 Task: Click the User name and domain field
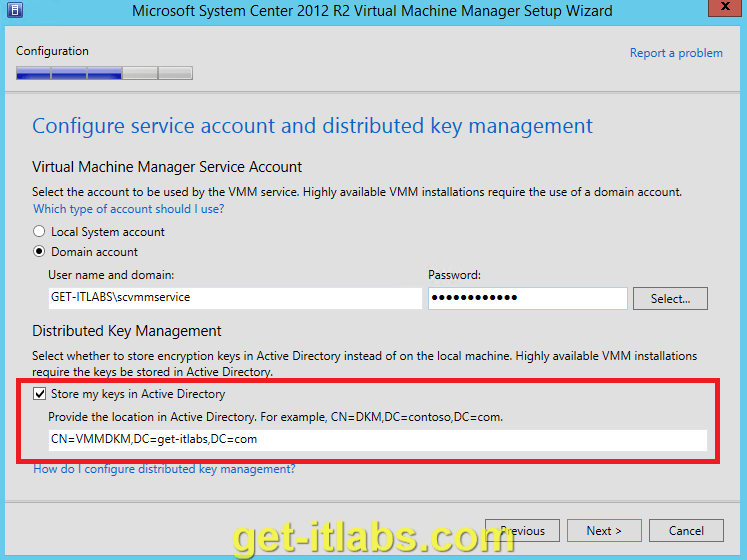click(x=235, y=297)
